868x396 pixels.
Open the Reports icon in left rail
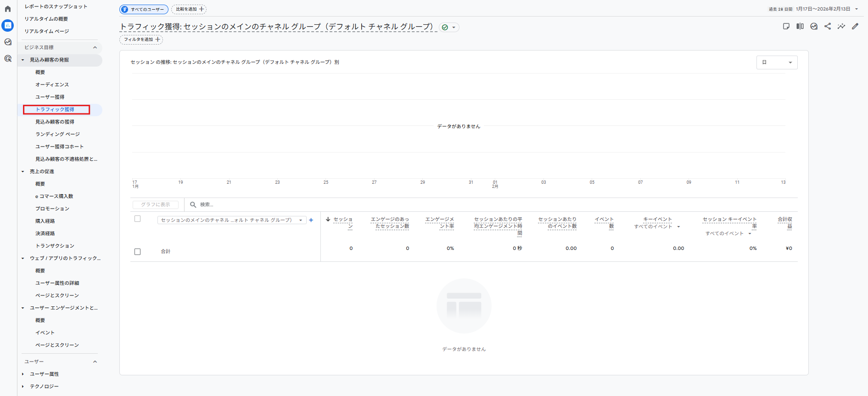click(8, 25)
